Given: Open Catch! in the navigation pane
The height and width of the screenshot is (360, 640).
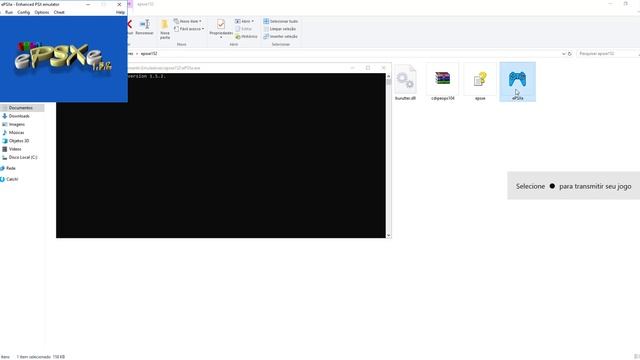Looking at the screenshot, I should pos(12,179).
